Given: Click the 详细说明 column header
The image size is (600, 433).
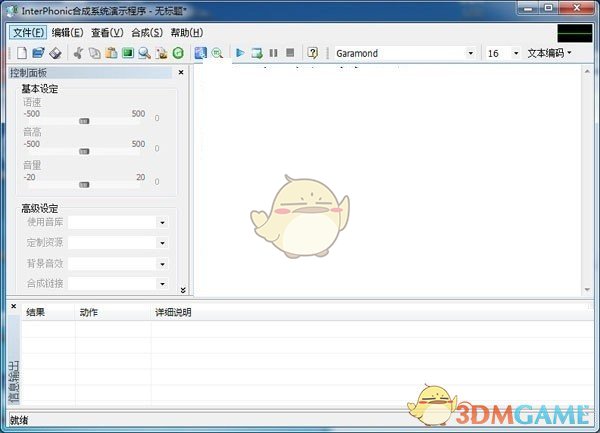Looking at the screenshot, I should pyautogui.click(x=372, y=313).
